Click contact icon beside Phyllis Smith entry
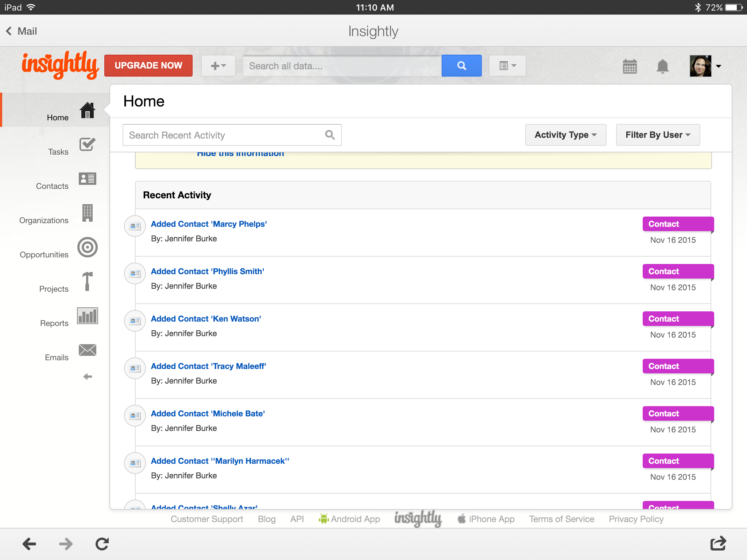The width and height of the screenshot is (747, 560). coord(135,273)
